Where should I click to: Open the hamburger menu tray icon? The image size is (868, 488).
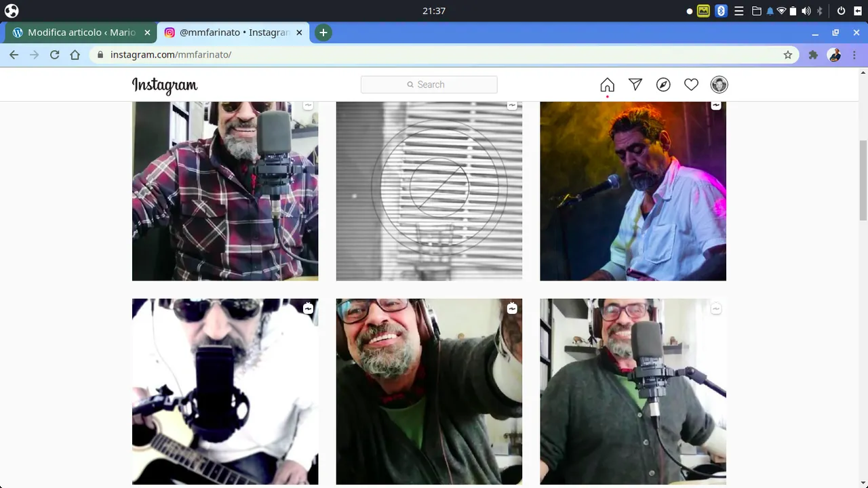pyautogui.click(x=739, y=11)
